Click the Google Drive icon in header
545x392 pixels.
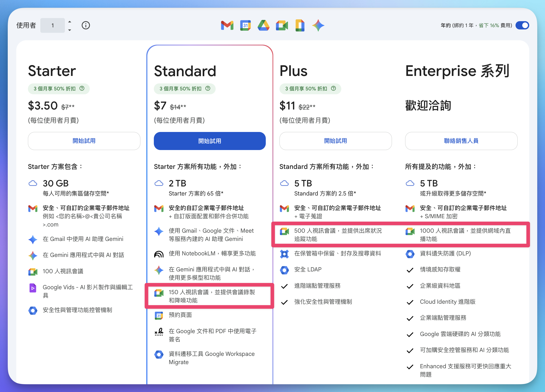(263, 25)
